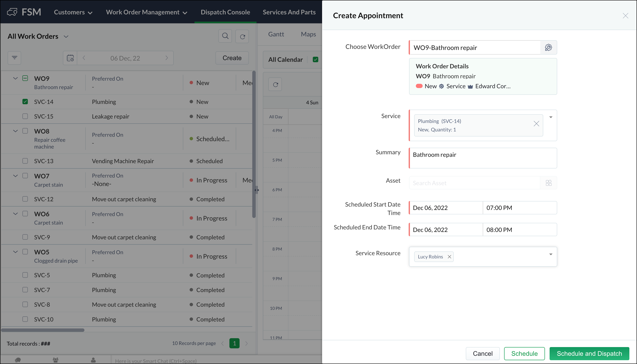Click the Schedule and Dispatch button

pos(589,353)
